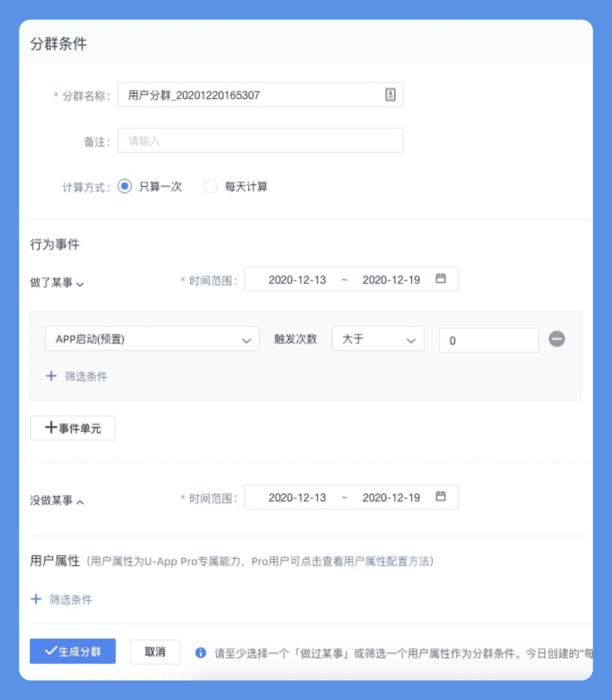Viewport: 612px width, 700px height.
Task: Select the 只算一次 radio option
Action: click(125, 186)
